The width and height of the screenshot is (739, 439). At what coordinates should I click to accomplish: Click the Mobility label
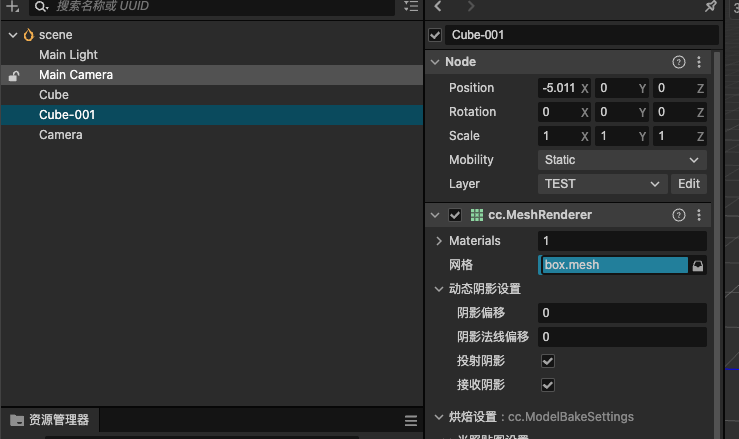coord(471,160)
